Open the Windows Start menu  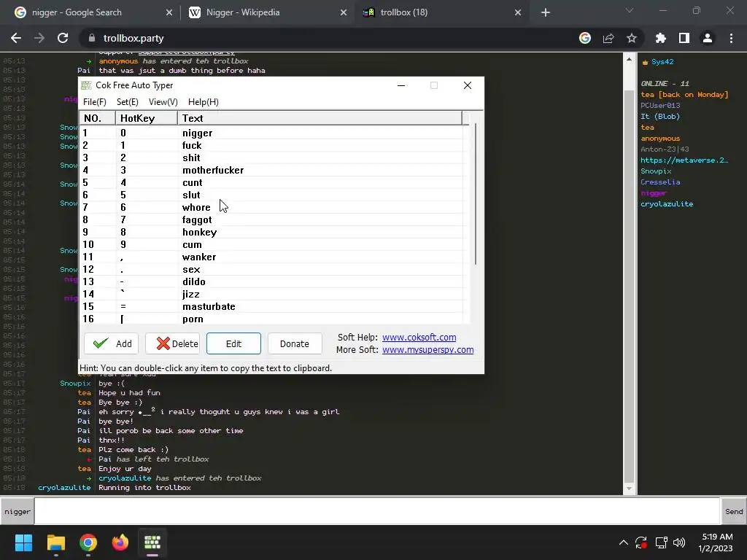pos(23,542)
